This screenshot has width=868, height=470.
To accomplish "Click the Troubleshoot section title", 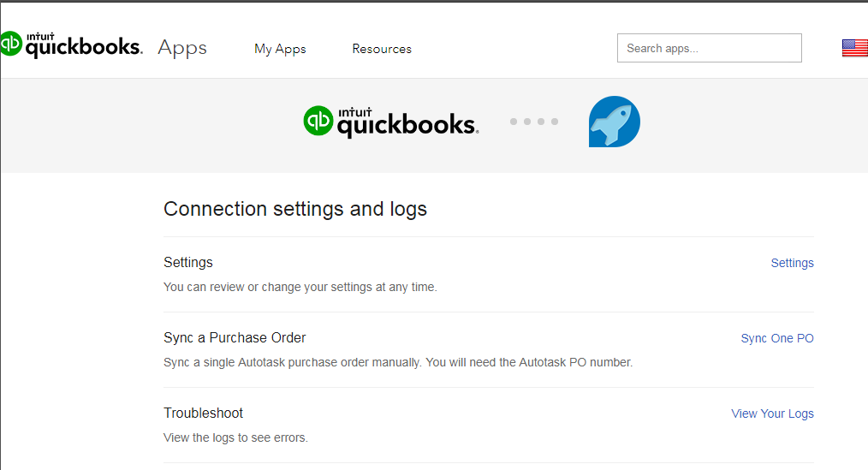I will [203, 413].
